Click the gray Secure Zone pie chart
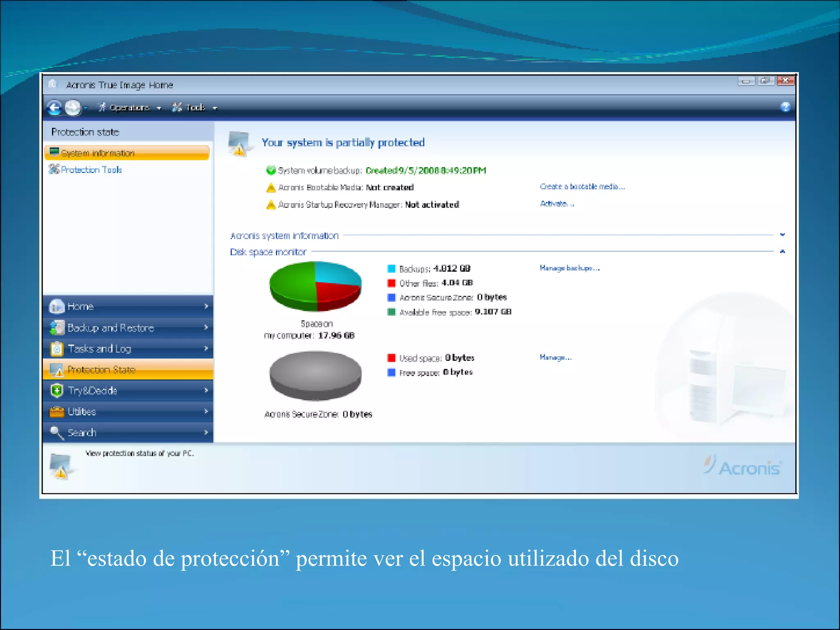Screen dimensions: 840x630 tap(315, 375)
